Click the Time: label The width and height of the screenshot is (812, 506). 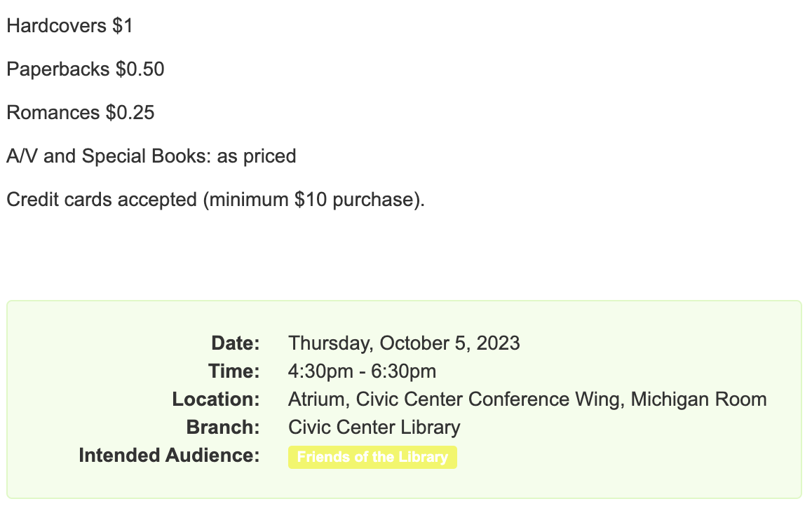pyautogui.click(x=234, y=371)
